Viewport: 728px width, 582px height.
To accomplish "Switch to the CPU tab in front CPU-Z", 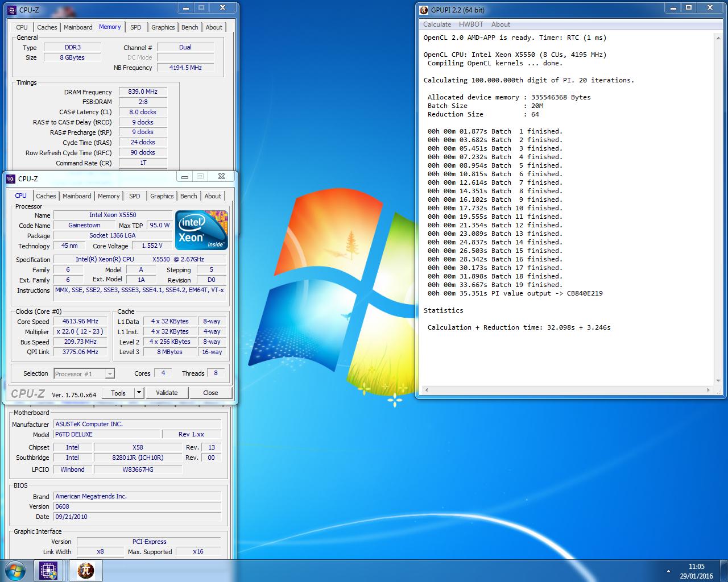I will pos(21,196).
